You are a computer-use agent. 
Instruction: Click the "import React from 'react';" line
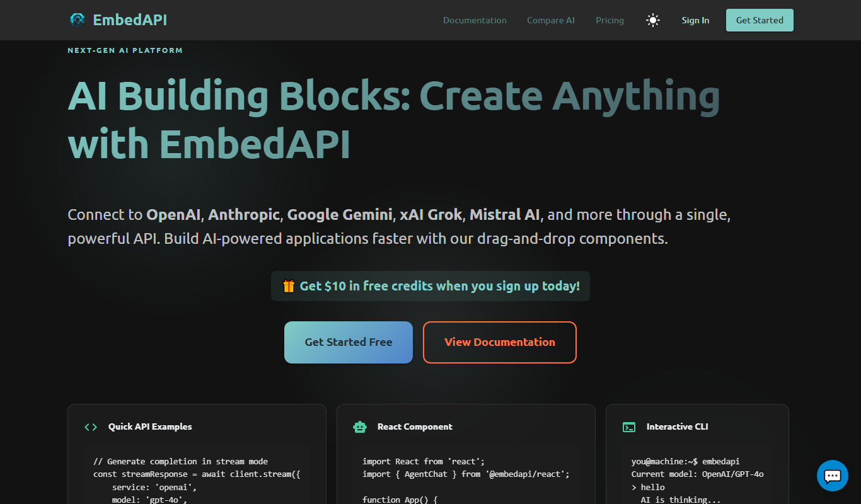click(424, 461)
